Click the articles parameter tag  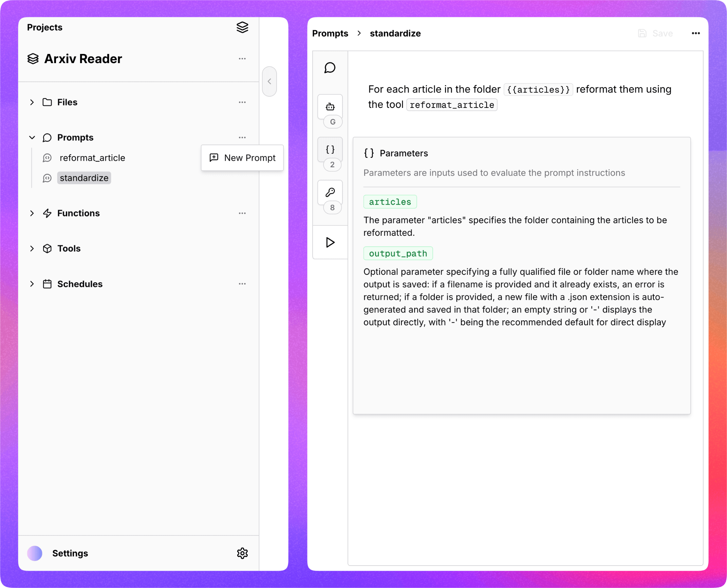pos(390,202)
